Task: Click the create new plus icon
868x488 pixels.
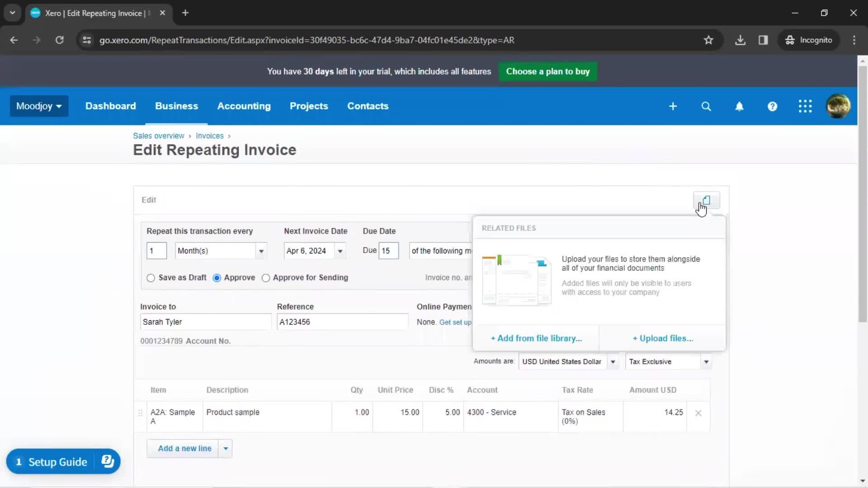Action: coord(673,106)
